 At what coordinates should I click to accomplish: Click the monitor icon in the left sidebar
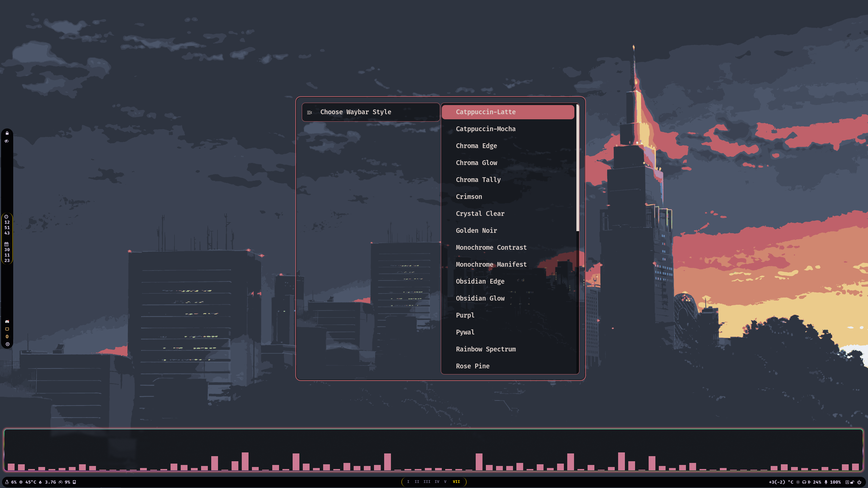tap(7, 329)
